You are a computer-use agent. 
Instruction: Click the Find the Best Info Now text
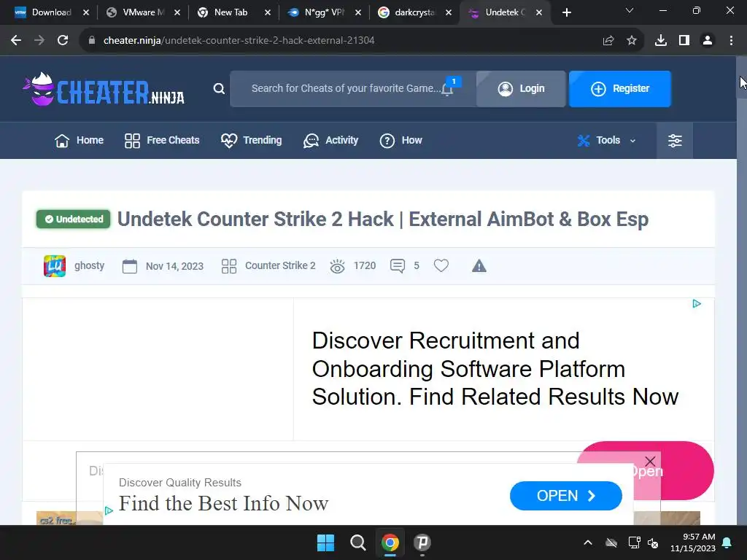(x=223, y=503)
